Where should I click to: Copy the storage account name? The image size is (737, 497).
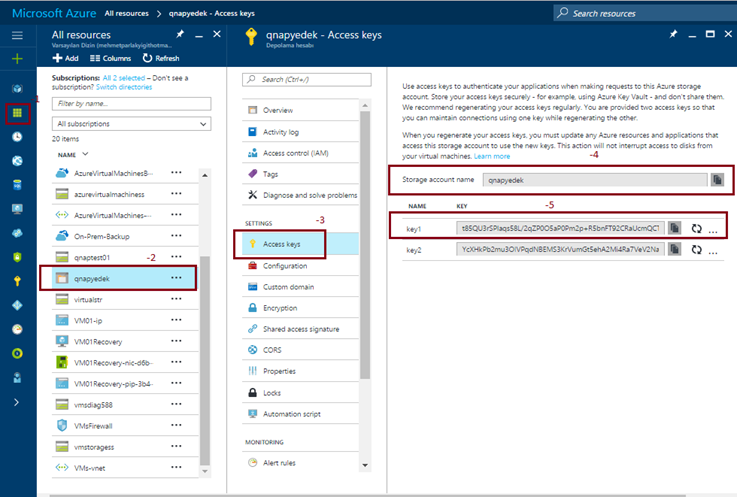tap(717, 180)
